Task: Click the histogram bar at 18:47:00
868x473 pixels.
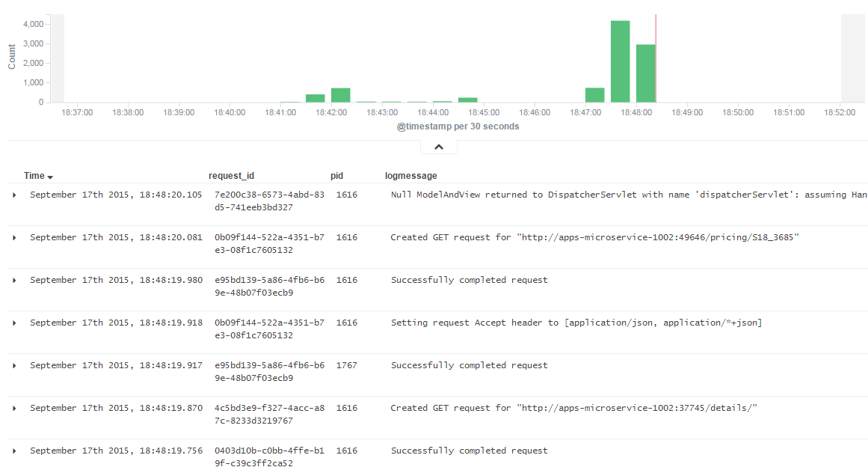Action: 594,95
